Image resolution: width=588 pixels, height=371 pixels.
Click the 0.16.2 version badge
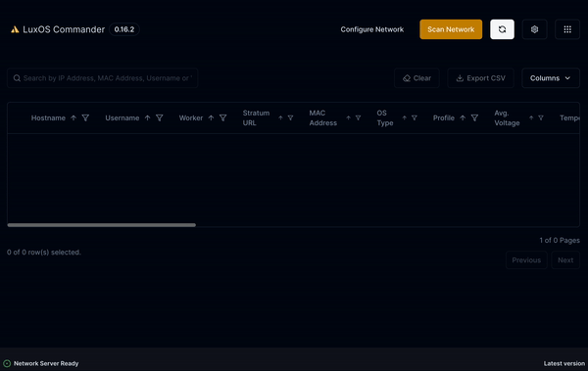[x=124, y=29]
